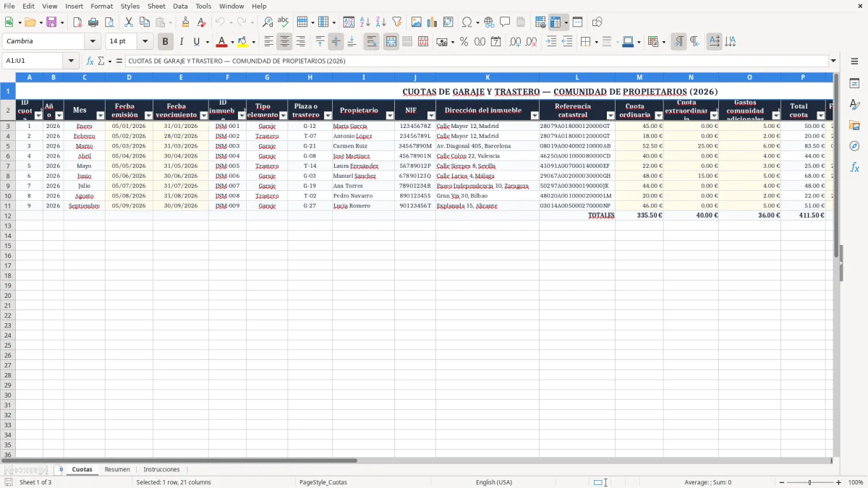The width and height of the screenshot is (868, 488).
Task: Open the sidebar Navigator compass icon
Action: click(854, 146)
